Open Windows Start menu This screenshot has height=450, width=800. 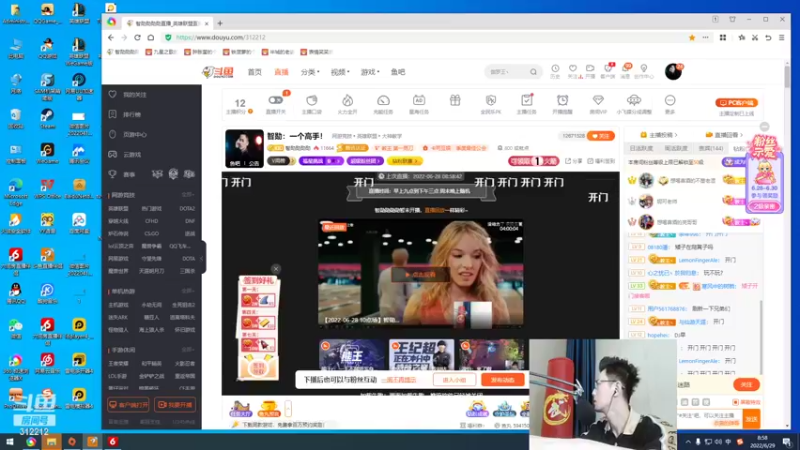pos(9,441)
